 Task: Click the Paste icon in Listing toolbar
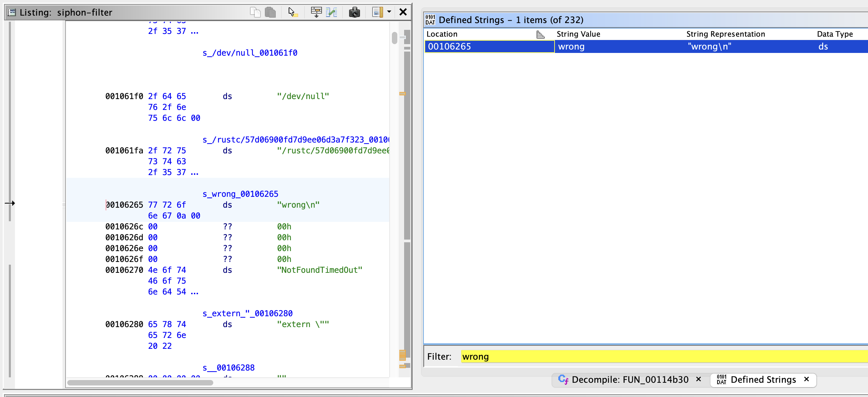(x=270, y=12)
